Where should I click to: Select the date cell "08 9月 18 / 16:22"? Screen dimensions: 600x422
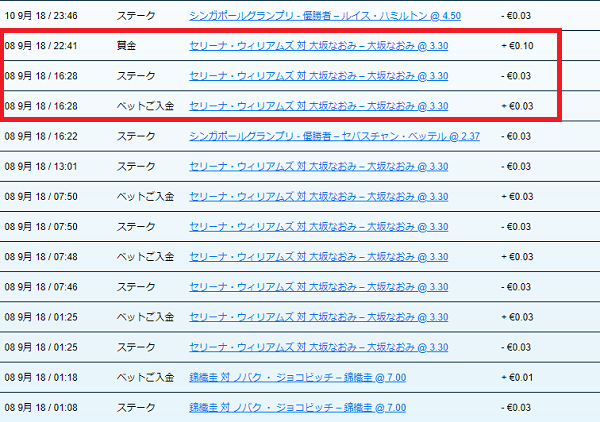[x=41, y=136]
